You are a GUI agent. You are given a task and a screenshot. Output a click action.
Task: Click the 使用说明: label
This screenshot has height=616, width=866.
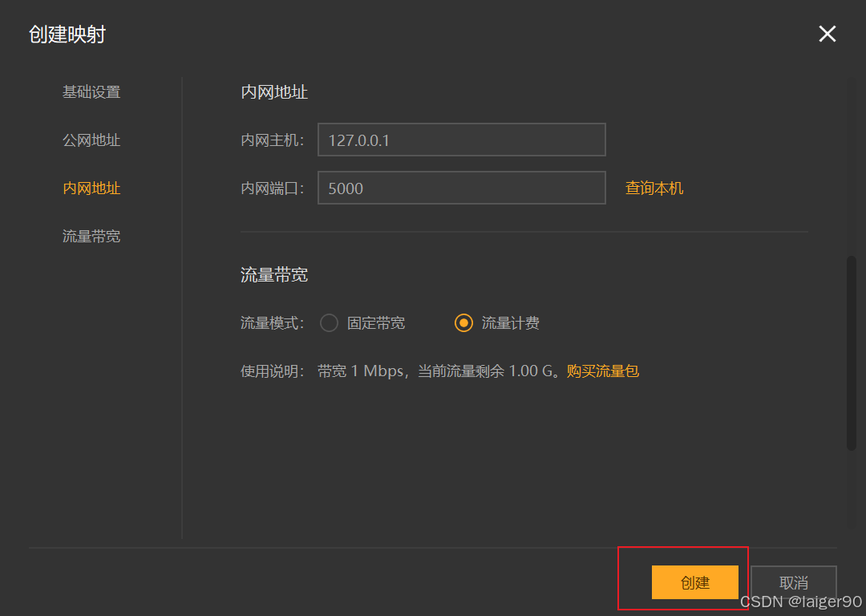coord(273,371)
